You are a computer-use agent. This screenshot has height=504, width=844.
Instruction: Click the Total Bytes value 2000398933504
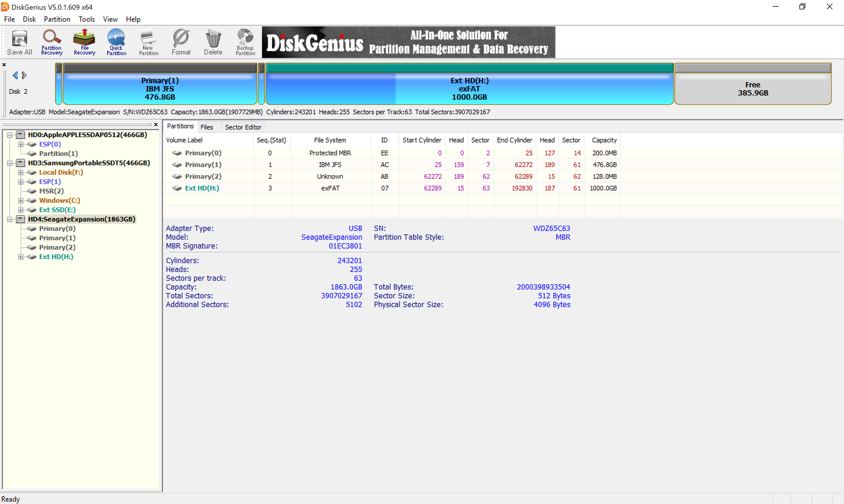point(543,287)
